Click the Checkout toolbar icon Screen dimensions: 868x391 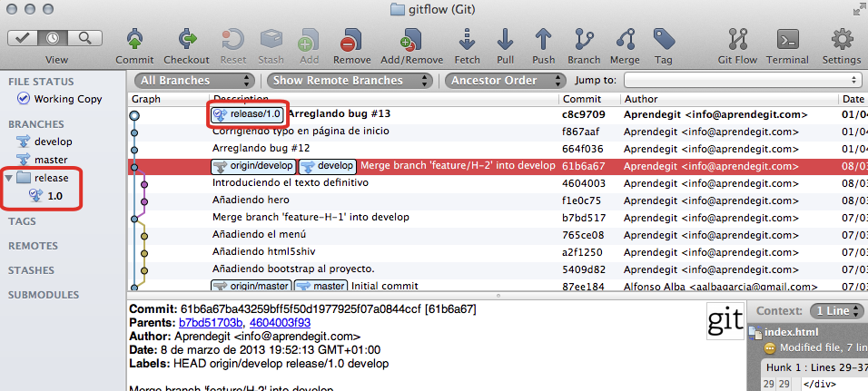[186, 41]
